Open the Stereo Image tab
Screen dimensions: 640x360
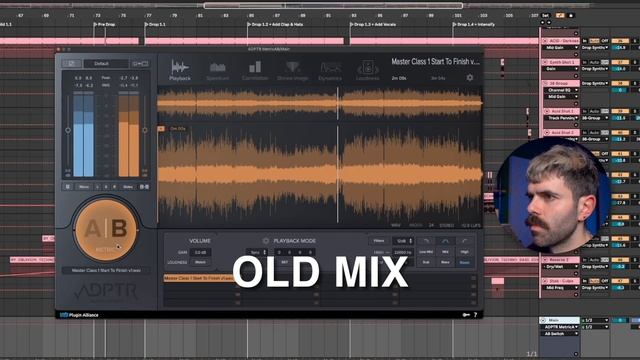292,70
